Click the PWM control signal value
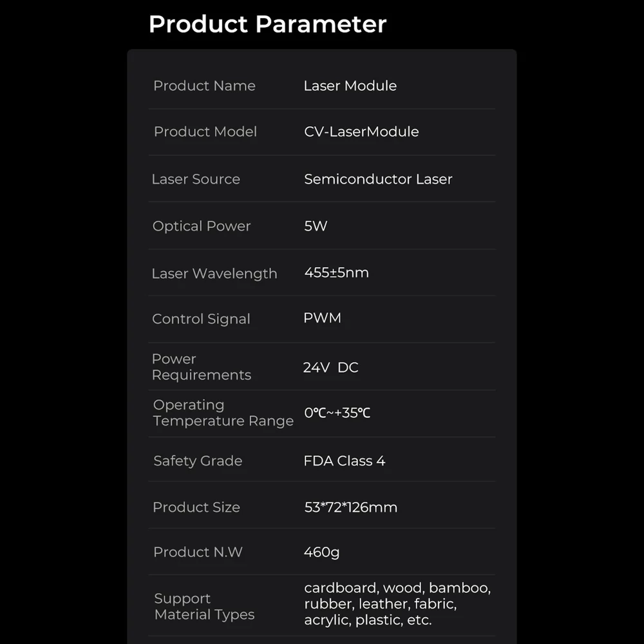 pos(323,318)
